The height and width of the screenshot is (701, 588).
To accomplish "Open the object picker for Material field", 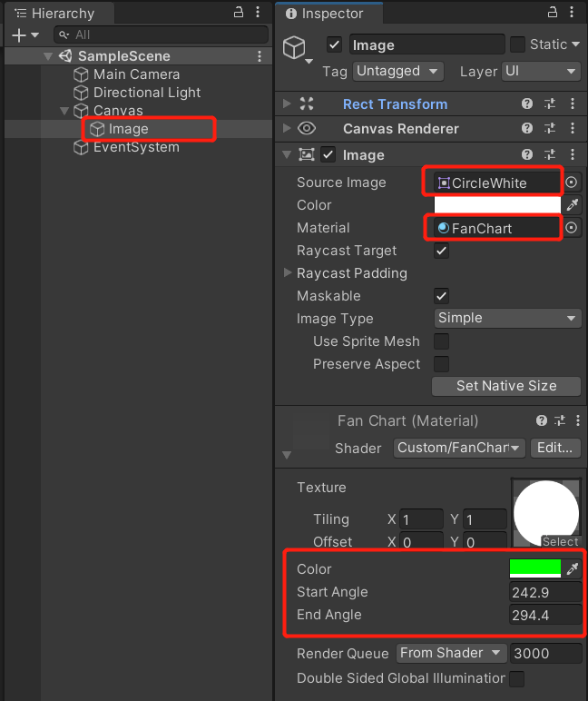I will [x=572, y=228].
